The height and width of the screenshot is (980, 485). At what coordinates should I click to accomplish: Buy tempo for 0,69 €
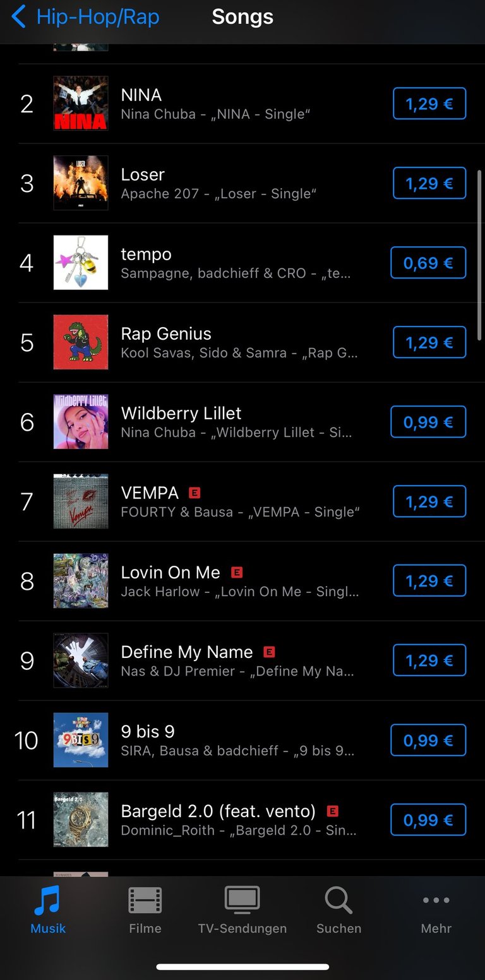click(428, 263)
